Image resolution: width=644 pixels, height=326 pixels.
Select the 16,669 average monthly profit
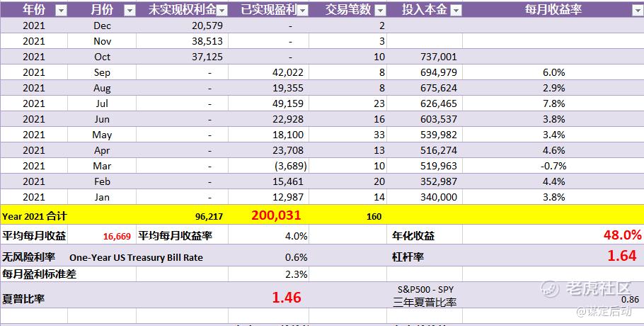(x=117, y=237)
